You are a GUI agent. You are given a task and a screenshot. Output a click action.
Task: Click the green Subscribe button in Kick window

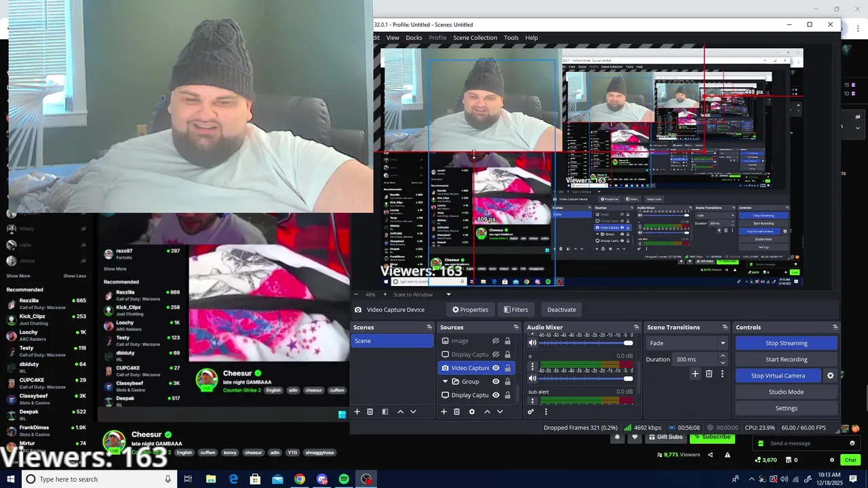pyautogui.click(x=712, y=437)
